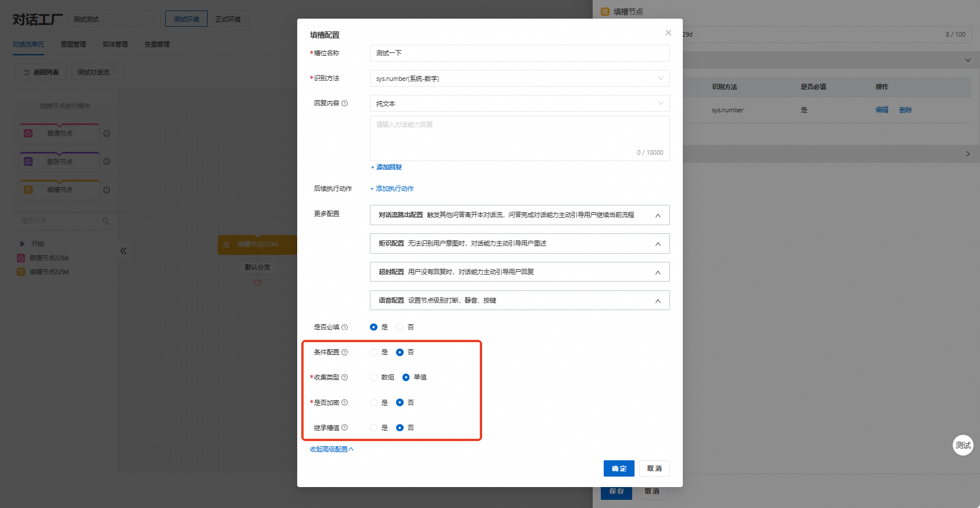Choose 单值 for 收集类型
Viewport: 980px width, 508px height.
click(x=406, y=377)
